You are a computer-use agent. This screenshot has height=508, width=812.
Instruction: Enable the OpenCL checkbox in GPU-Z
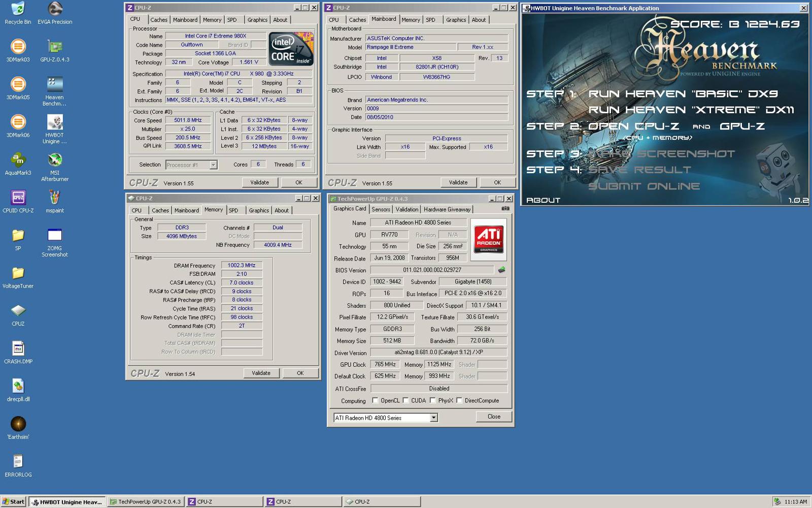[375, 400]
